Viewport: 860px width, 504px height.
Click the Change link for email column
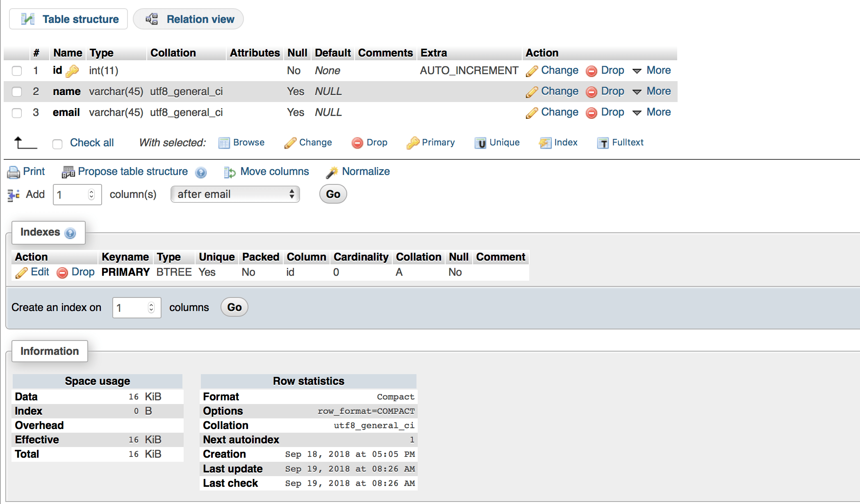coord(559,112)
